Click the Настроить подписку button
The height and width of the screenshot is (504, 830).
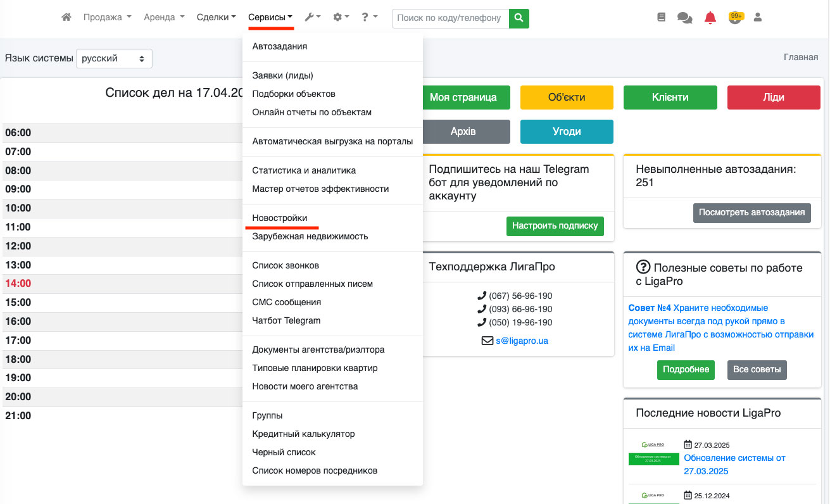(555, 226)
